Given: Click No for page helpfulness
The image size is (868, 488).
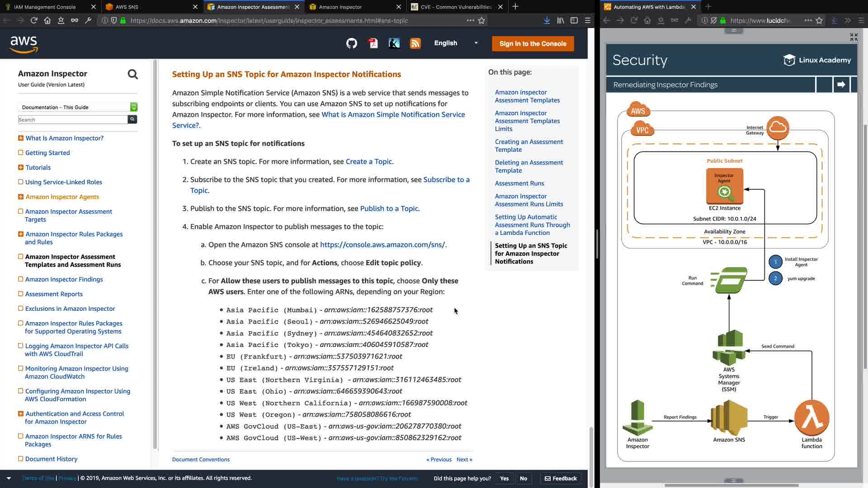Looking at the screenshot, I should coord(524,479).
